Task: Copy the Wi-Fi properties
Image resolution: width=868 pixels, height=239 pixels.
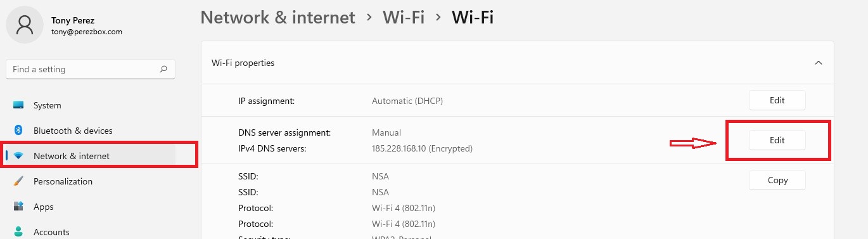Action: tap(777, 180)
